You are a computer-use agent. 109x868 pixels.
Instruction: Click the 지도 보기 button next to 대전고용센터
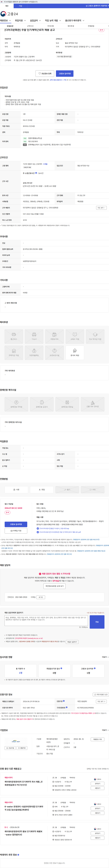[101, 701]
